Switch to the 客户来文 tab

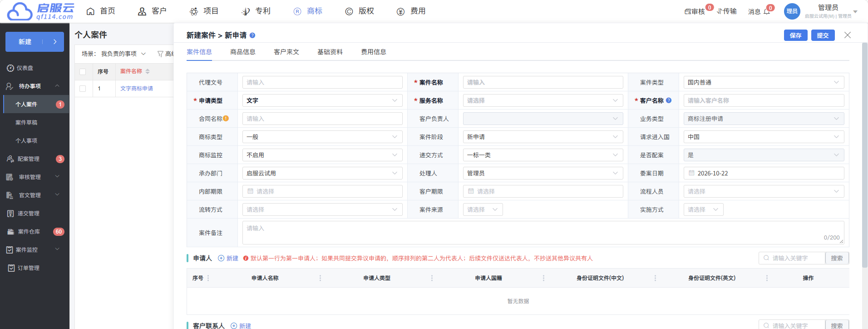286,52
